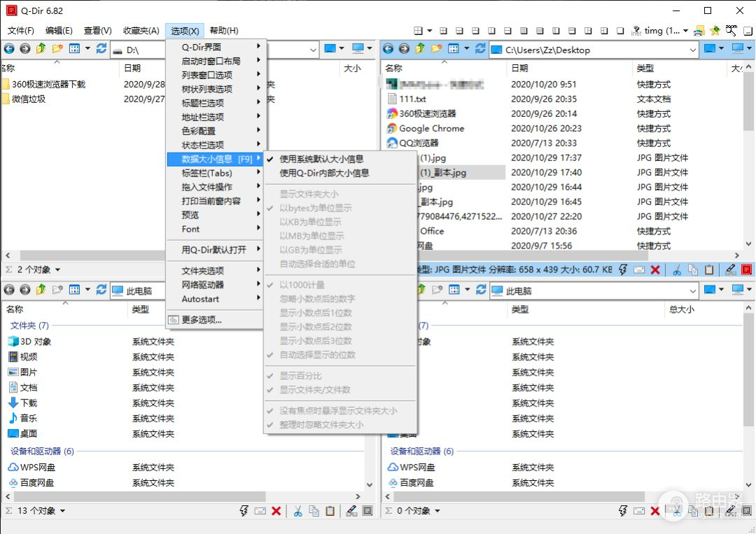Click the 更多选项... menu entry
Image resolution: width=756 pixels, height=534 pixels.
point(202,320)
